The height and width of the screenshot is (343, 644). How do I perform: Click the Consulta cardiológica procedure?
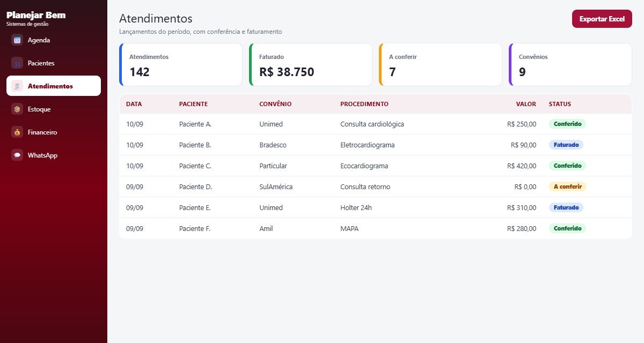click(x=372, y=124)
